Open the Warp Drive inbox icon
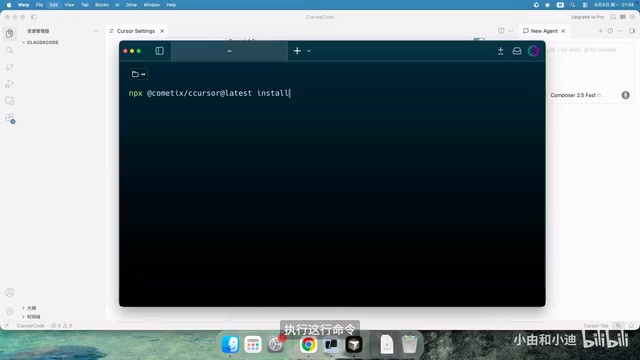This screenshot has width=640, height=360. coord(517,51)
